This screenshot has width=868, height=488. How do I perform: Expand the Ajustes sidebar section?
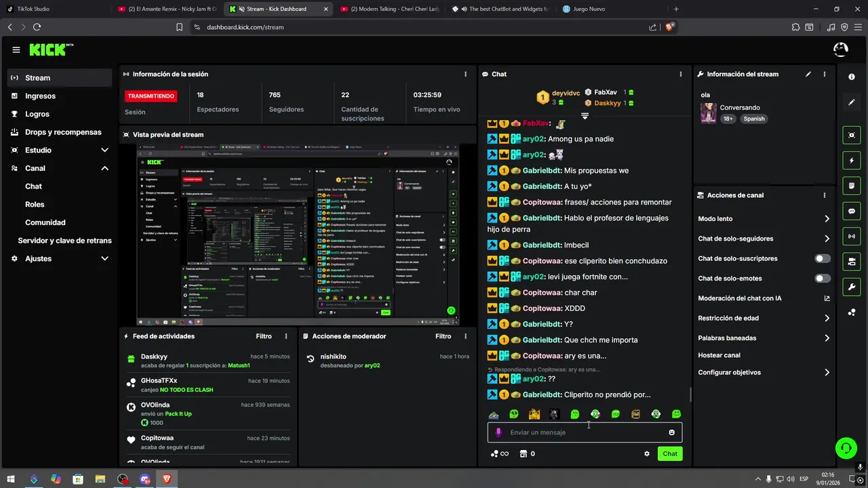104,259
